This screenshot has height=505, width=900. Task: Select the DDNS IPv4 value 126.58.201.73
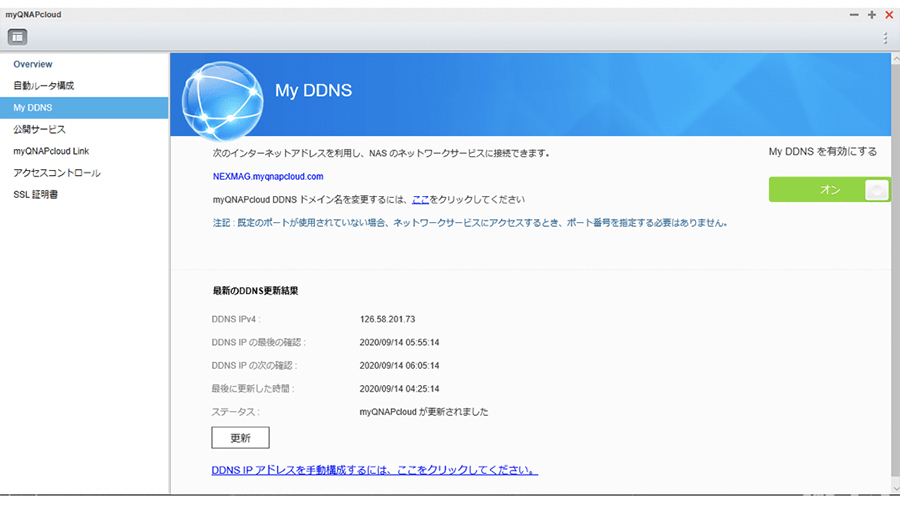pos(387,319)
